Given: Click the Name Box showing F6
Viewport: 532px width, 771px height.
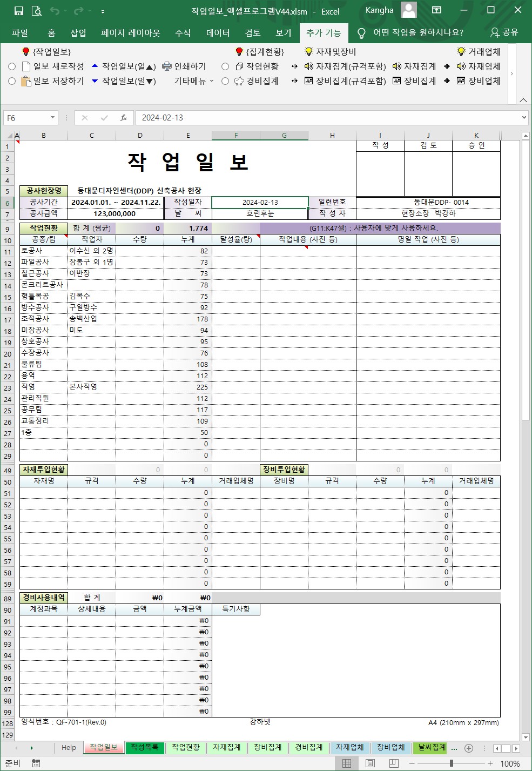Looking at the screenshot, I should click(25, 118).
